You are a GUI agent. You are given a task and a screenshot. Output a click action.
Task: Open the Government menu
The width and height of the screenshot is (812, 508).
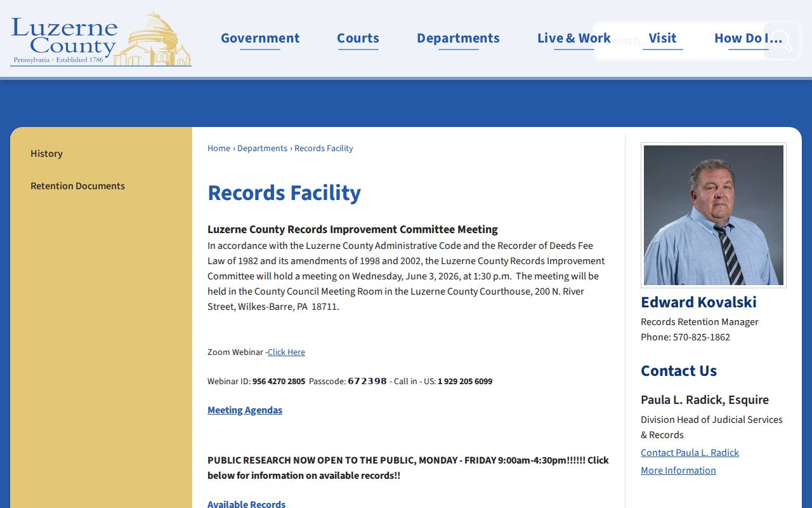[260, 38]
